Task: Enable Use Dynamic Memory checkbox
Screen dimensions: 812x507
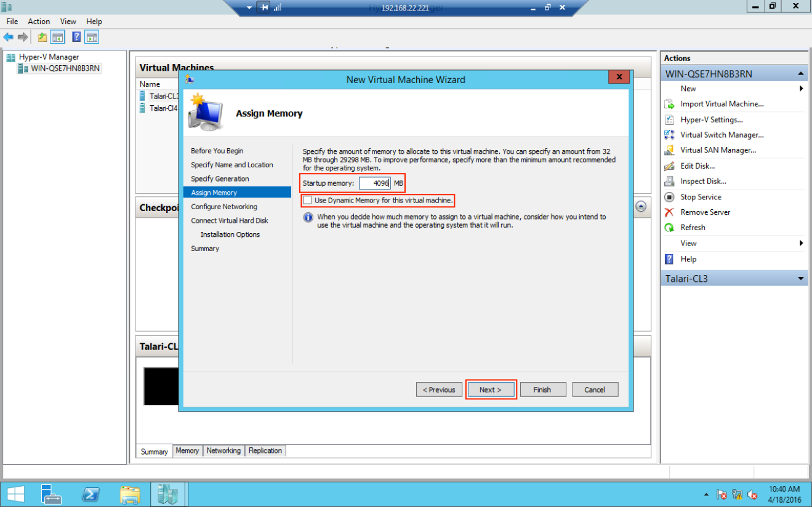Action: tap(307, 201)
